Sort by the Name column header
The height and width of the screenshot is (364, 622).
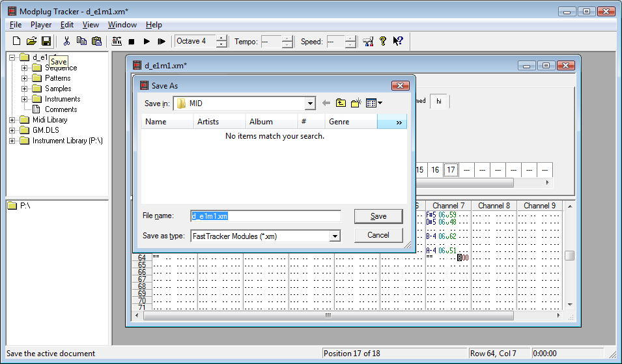point(167,122)
